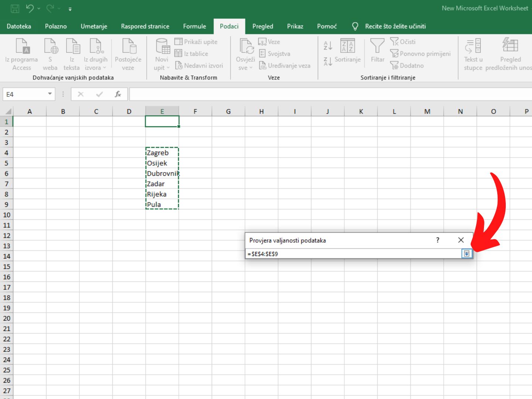532x399 pixels.
Task: Click Dodatno filter options
Action: [407, 65]
